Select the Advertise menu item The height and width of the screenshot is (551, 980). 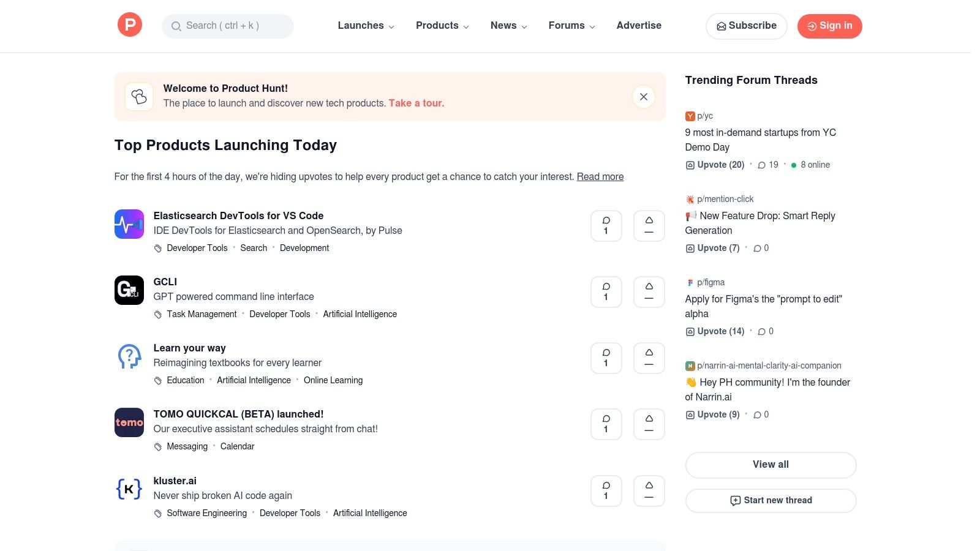tap(639, 26)
